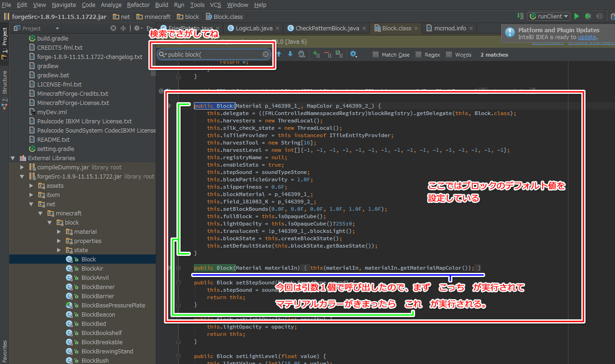Click Find All Usages binoculars icon
The image size is (615, 364).
click(302, 54)
